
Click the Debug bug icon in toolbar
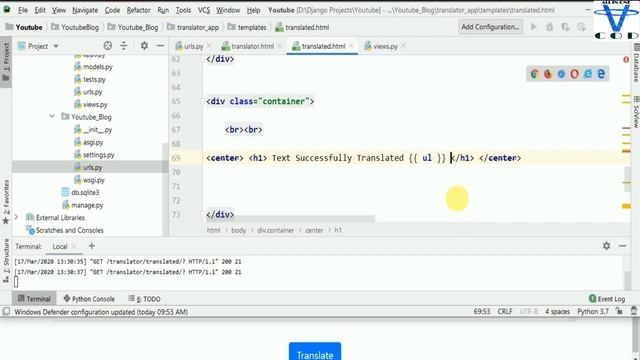[x=549, y=27]
